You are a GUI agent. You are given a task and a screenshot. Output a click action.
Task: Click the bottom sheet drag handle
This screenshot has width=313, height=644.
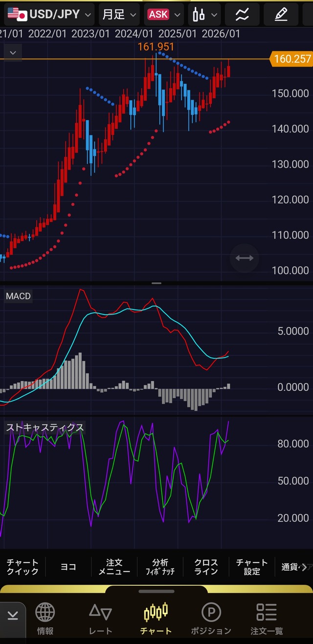(156, 591)
